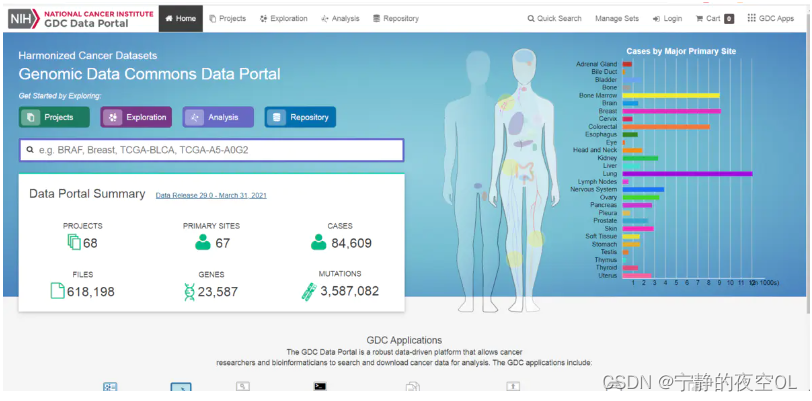This screenshot has height=401, width=812.
Task: Click the Adrenal Gland chart label
Action: (597, 64)
